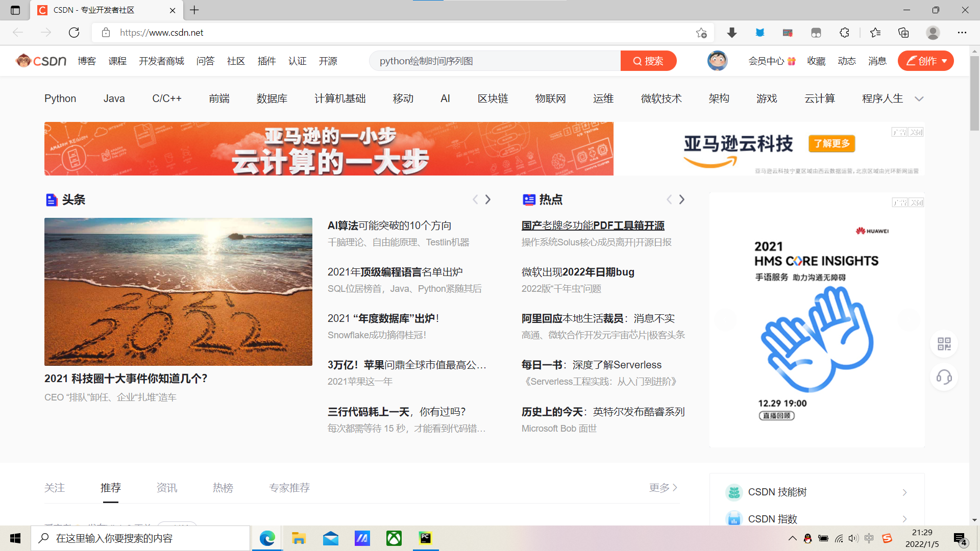Expand the 更多 feed tabs

coord(663,488)
